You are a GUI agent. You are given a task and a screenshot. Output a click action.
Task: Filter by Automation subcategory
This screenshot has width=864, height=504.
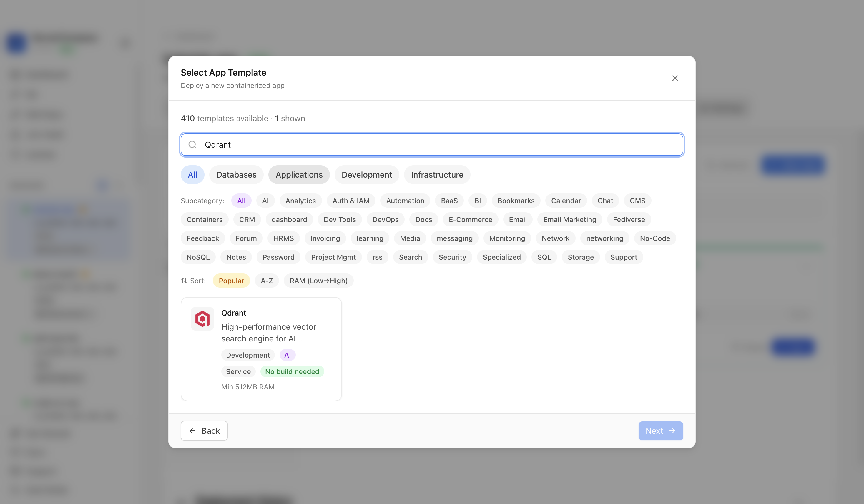click(x=405, y=201)
